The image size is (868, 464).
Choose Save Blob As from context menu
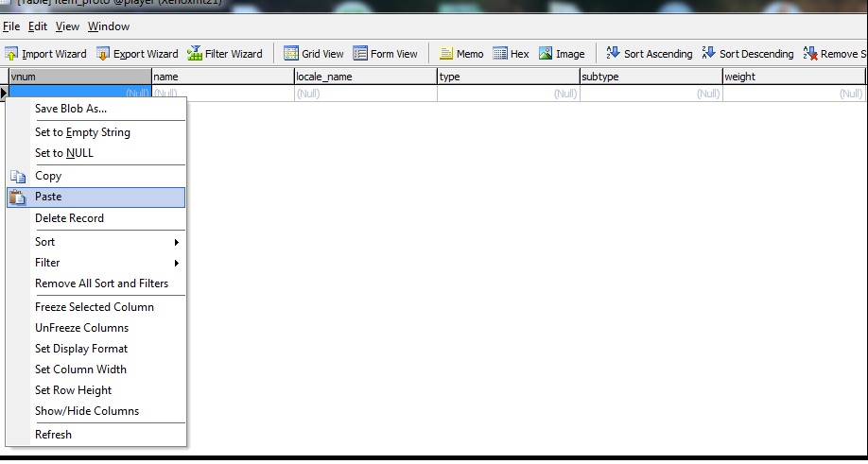95,109
